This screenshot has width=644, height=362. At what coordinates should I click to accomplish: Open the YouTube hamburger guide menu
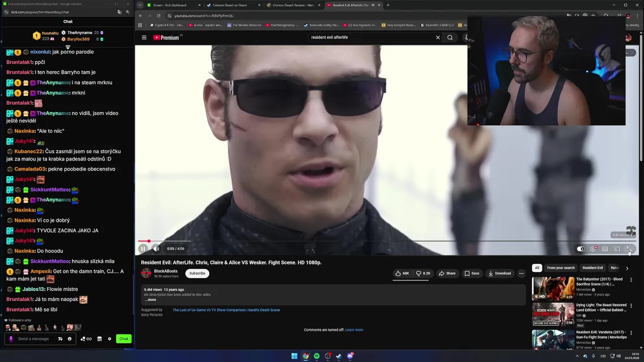[x=144, y=37]
